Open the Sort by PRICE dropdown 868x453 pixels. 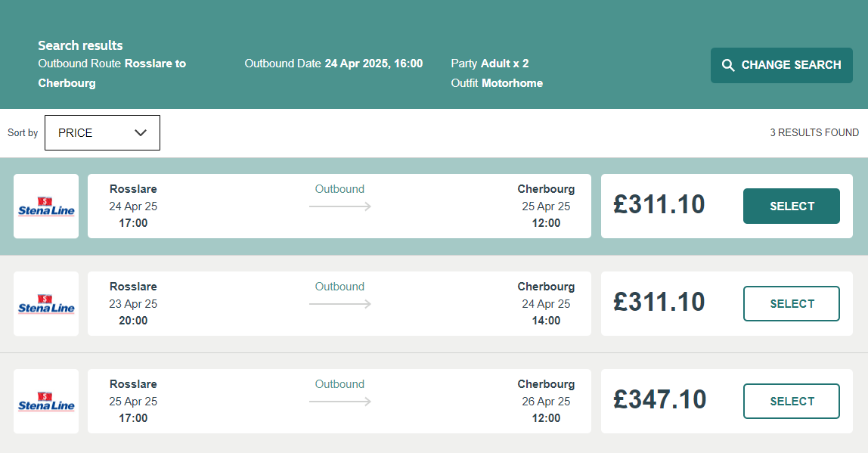[x=102, y=133]
